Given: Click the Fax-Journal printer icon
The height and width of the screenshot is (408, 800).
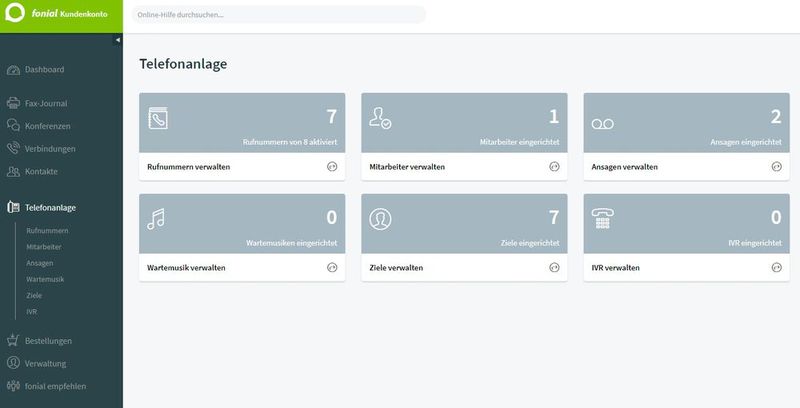Looking at the screenshot, I should tap(13, 103).
